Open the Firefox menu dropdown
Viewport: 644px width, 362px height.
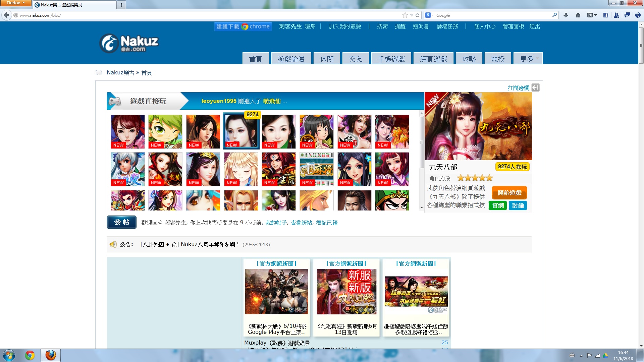click(16, 3)
